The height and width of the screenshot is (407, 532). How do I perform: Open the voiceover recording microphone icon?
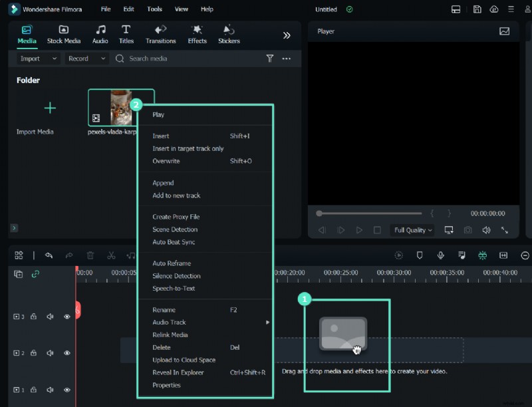coord(440,255)
